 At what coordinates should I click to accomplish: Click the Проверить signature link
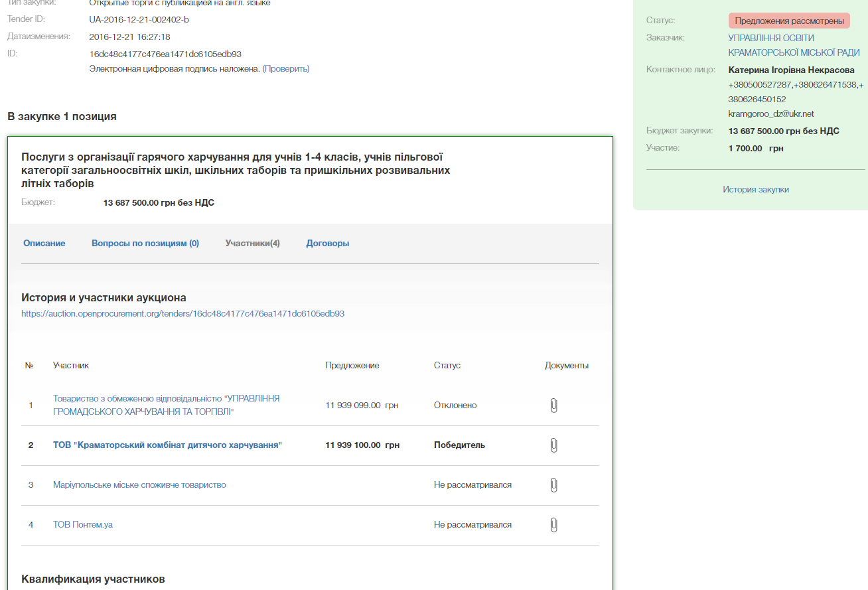tap(286, 69)
